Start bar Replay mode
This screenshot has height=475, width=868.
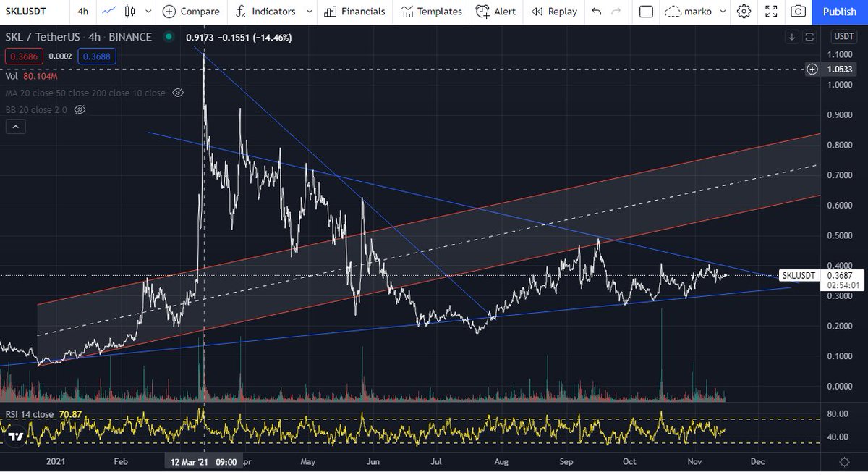coord(554,12)
